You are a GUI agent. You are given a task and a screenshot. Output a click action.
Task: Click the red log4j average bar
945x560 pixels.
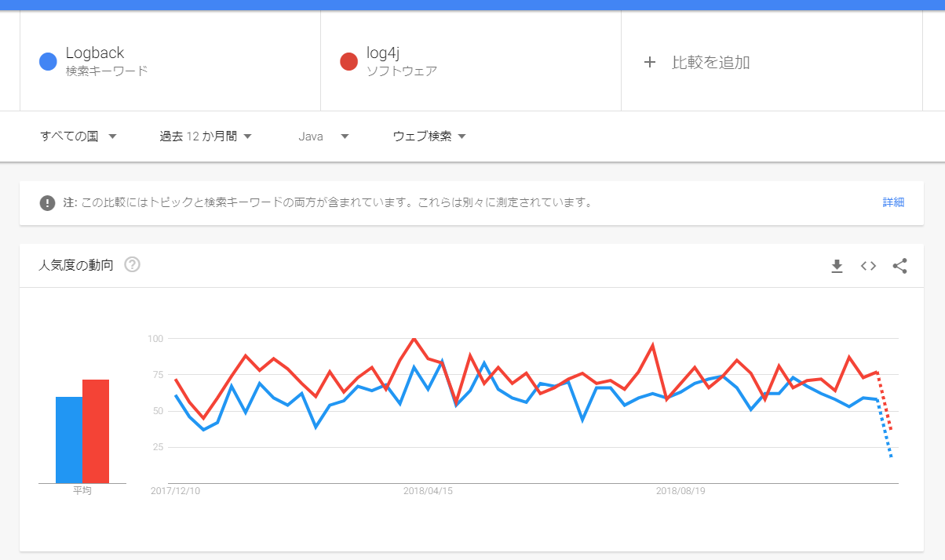96,431
